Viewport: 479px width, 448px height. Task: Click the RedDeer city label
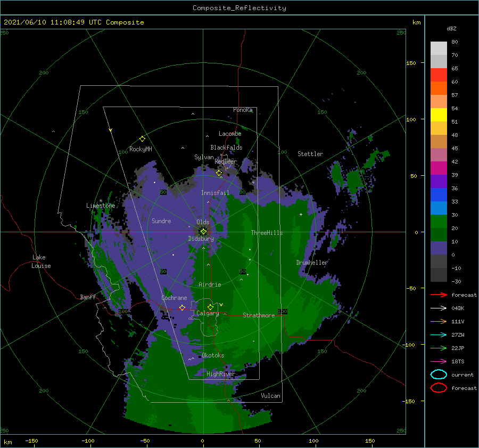[226, 161]
